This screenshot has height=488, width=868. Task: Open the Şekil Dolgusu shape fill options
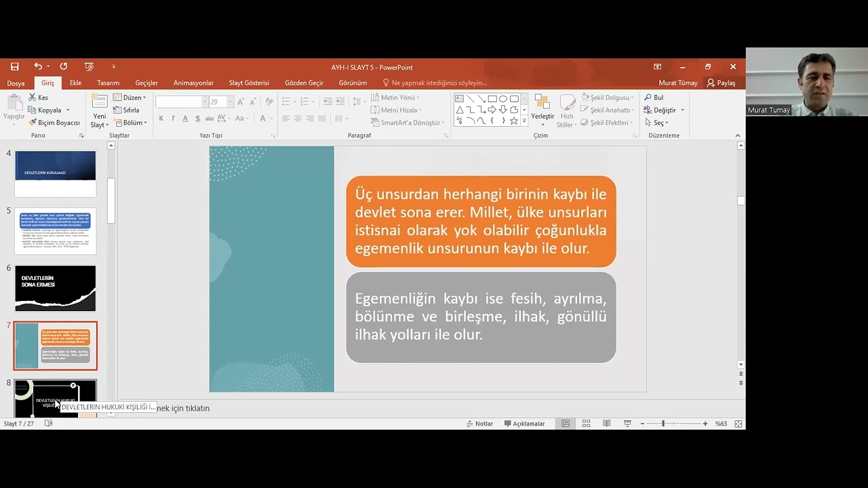tap(607, 98)
